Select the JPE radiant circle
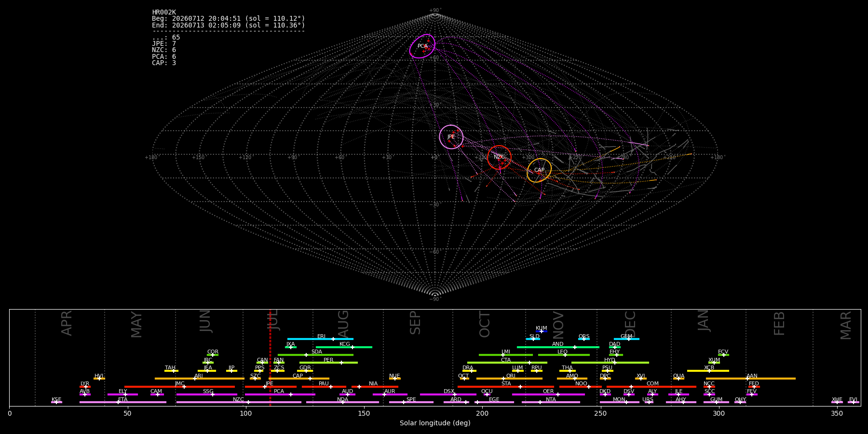Screen dimensions: 868x434 [451, 137]
